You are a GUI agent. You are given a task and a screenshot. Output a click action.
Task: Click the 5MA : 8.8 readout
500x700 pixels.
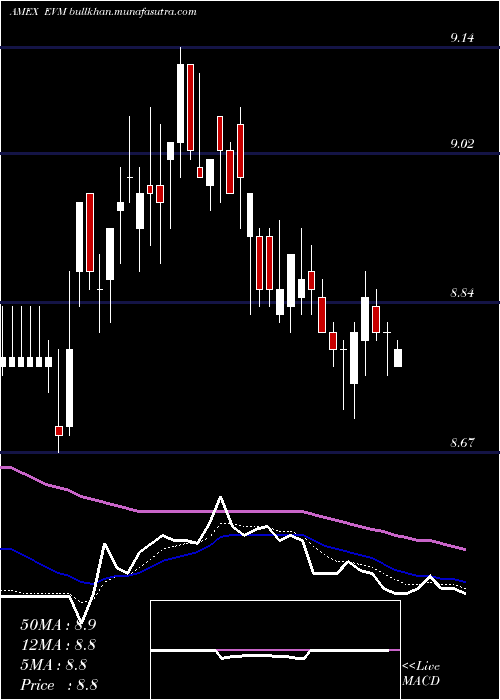pyautogui.click(x=54, y=665)
